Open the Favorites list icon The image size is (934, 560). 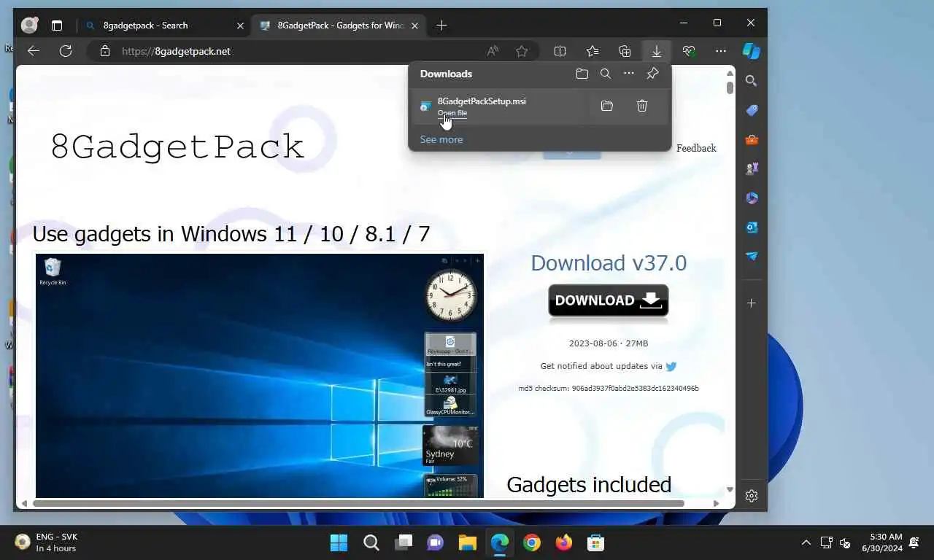[593, 51]
